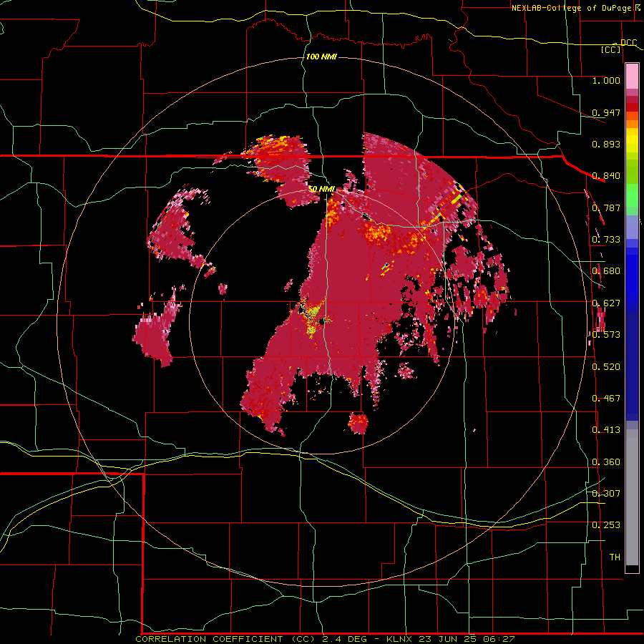Image resolution: width=644 pixels, height=644 pixels.
Task: Select the 0.413 scale value
Action: tap(606, 430)
